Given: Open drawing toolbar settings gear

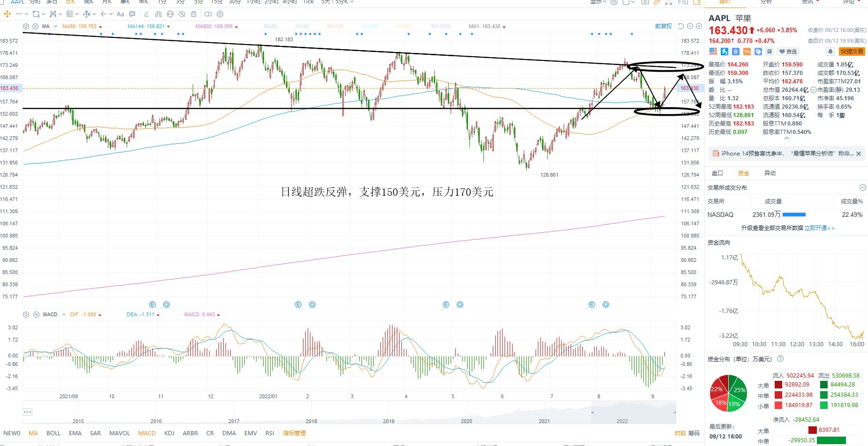Looking at the screenshot, I should (x=220, y=14).
